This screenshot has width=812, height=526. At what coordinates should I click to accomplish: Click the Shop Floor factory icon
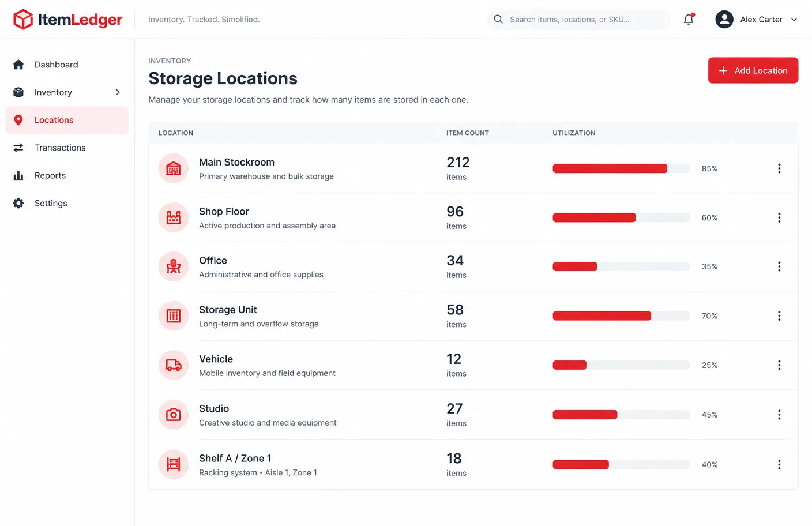[x=174, y=217]
